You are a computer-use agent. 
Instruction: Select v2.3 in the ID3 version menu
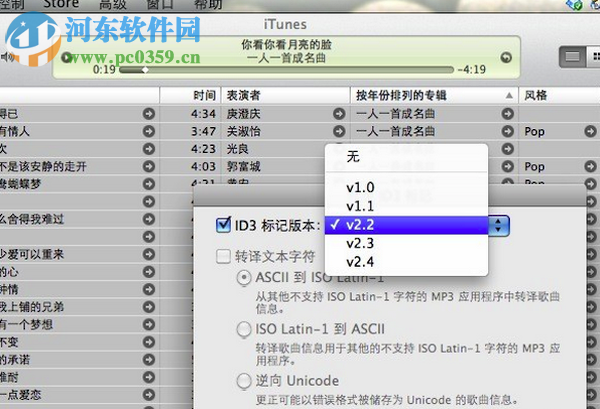tap(406, 243)
